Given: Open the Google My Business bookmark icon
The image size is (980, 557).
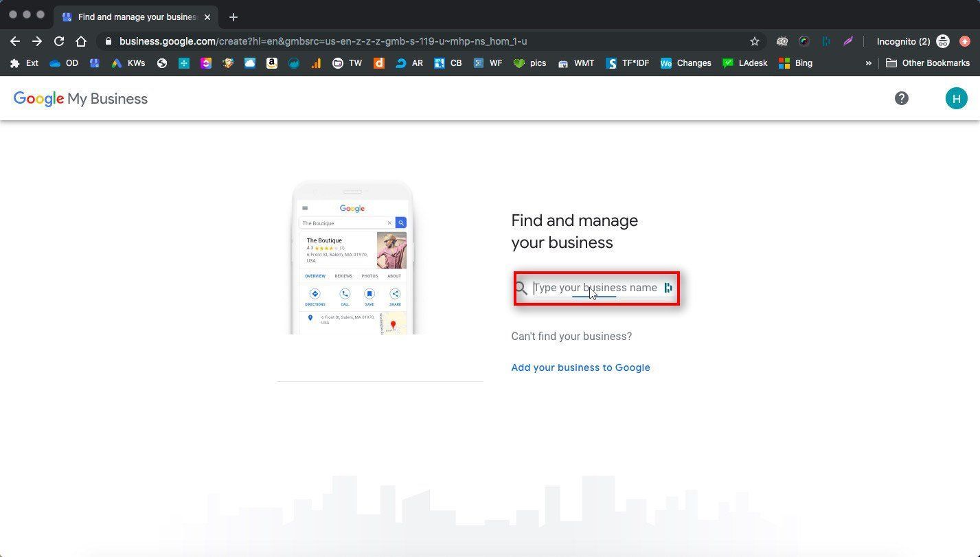Looking at the screenshot, I should tap(95, 63).
